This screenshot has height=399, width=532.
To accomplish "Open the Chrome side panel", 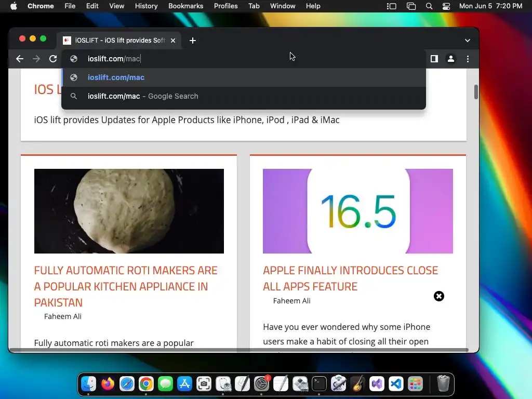I will pyautogui.click(x=434, y=59).
